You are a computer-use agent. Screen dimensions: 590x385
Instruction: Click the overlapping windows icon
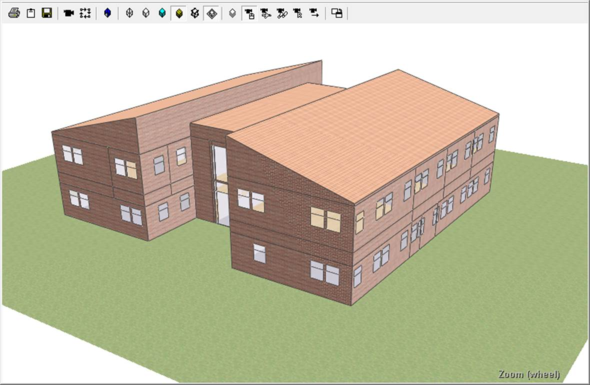[337, 13]
